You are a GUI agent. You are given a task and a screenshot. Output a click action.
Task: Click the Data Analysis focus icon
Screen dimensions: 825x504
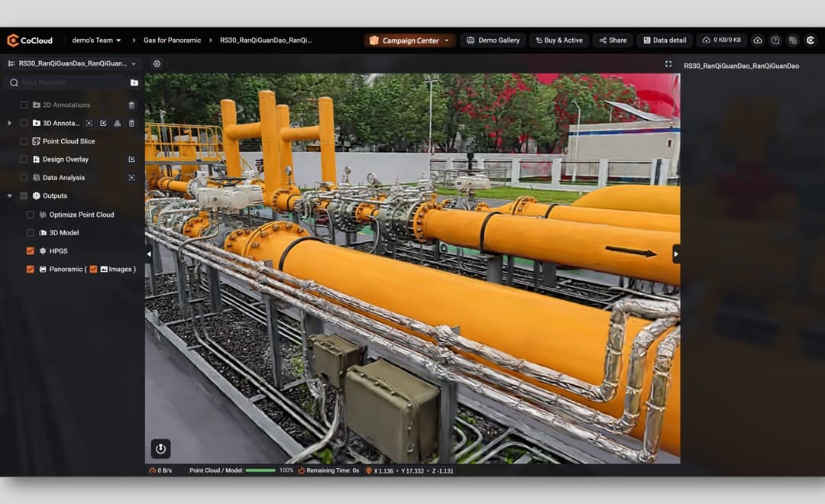pos(131,177)
